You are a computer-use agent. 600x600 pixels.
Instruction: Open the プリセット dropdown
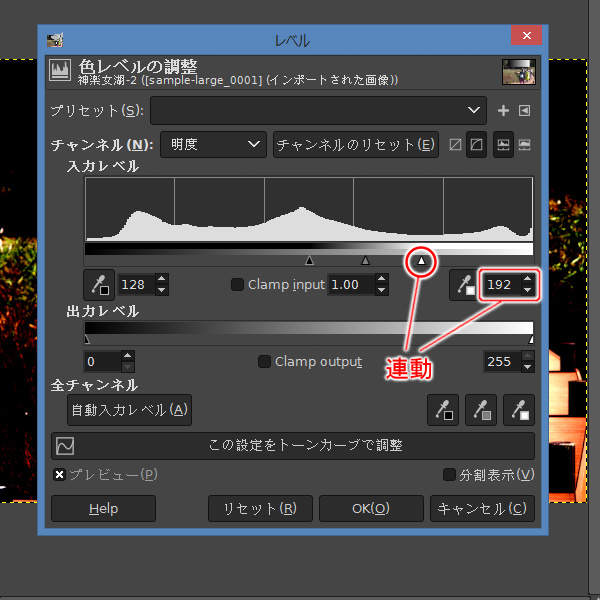(x=318, y=111)
